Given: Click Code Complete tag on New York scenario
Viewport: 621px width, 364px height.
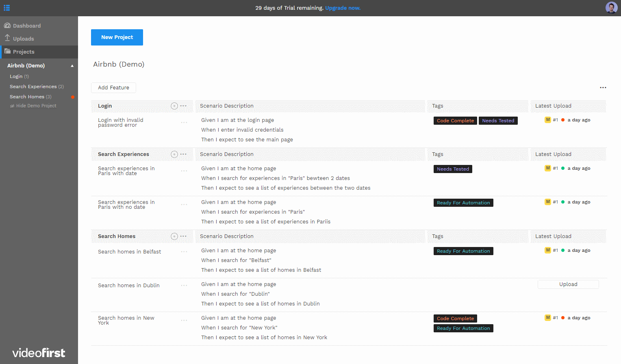Looking at the screenshot, I should click(x=455, y=318).
